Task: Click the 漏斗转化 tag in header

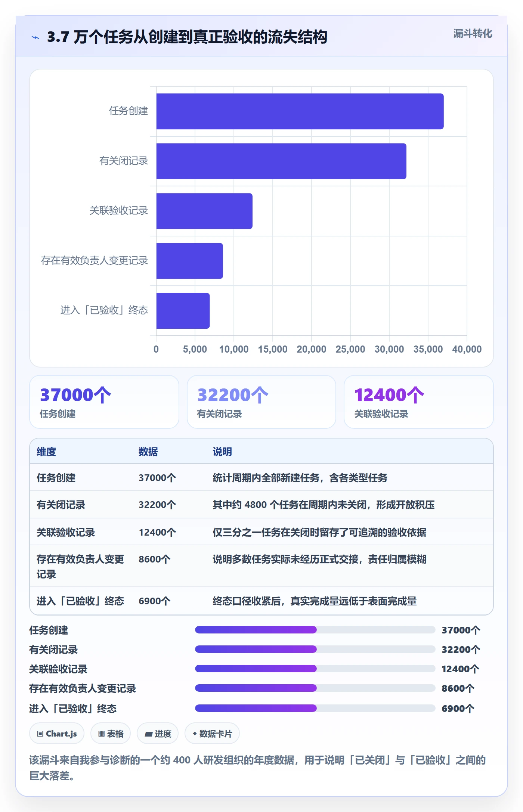Action: (x=473, y=34)
